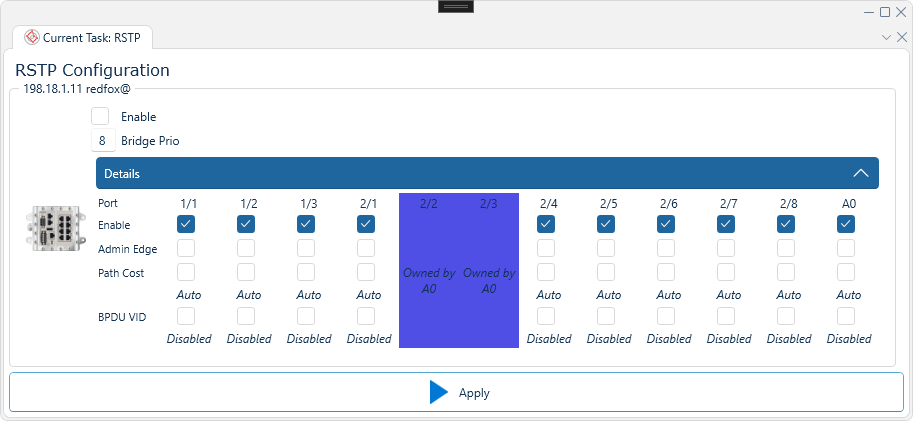Screen dimensions: 913x421
Task: Enable Path Cost for port 2/4
Action: coord(546,272)
